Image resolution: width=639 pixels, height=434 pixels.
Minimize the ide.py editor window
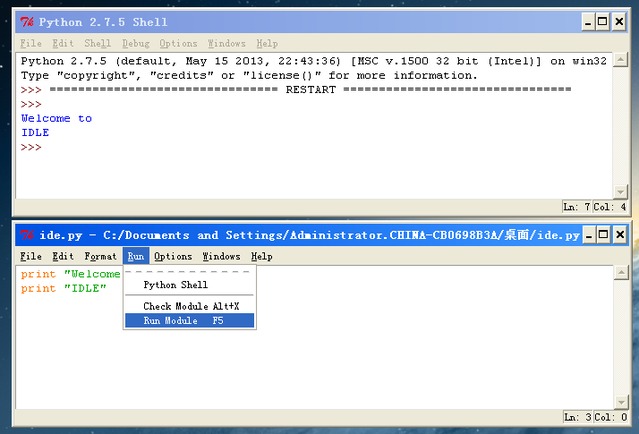click(x=589, y=235)
